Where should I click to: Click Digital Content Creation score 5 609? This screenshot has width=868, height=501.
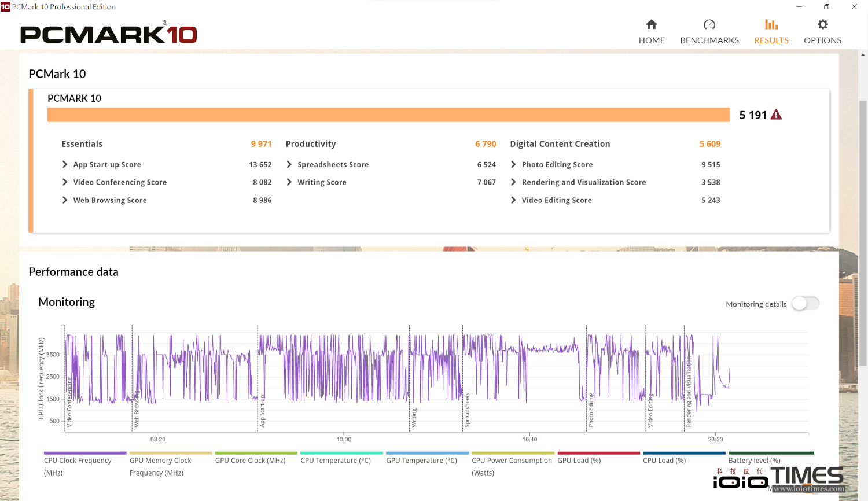tap(710, 144)
